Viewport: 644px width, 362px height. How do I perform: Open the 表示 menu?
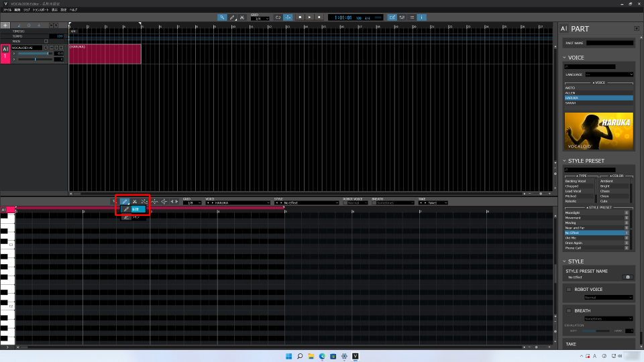54,10
